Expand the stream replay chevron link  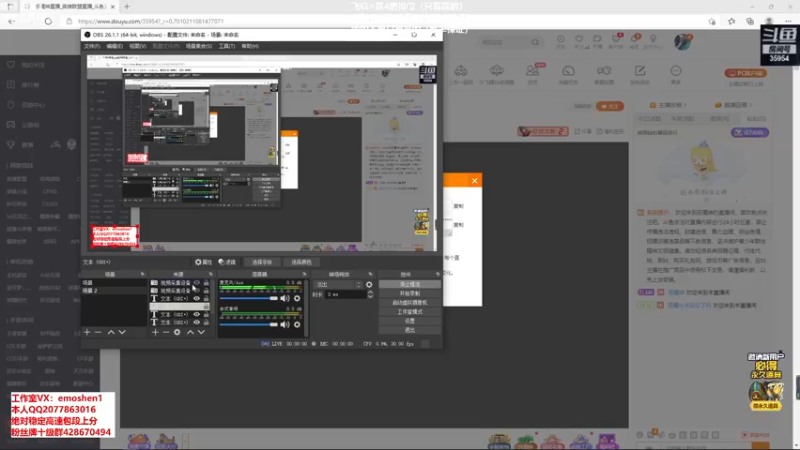coord(735,105)
